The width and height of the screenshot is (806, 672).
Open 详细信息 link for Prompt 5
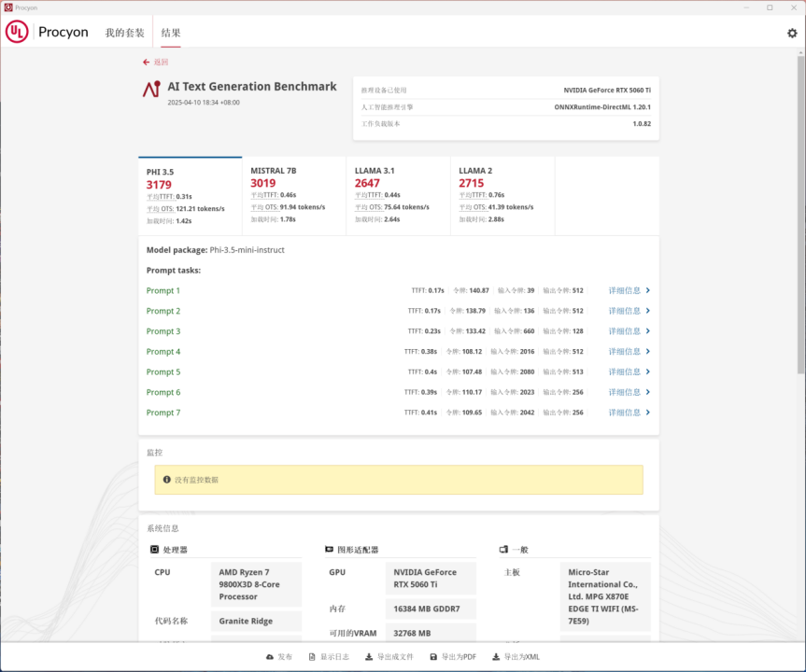[x=625, y=371]
